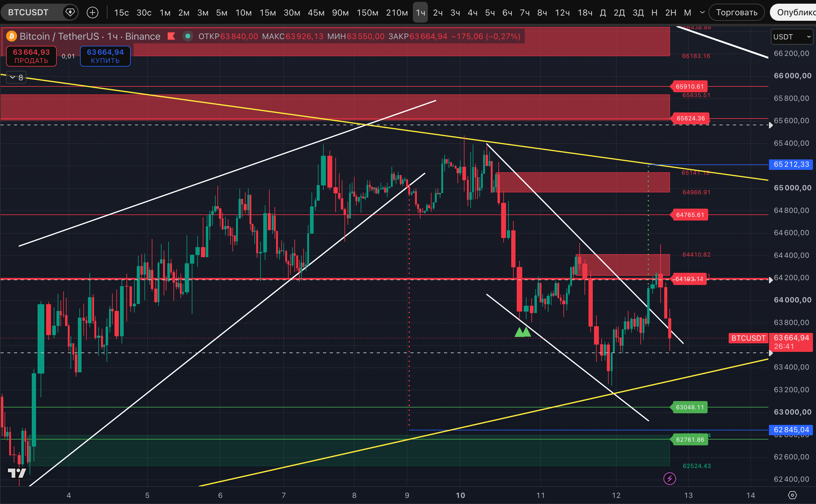The width and height of the screenshot is (816, 504).
Task: Choose the 150м timeframe
Action: 367,13
